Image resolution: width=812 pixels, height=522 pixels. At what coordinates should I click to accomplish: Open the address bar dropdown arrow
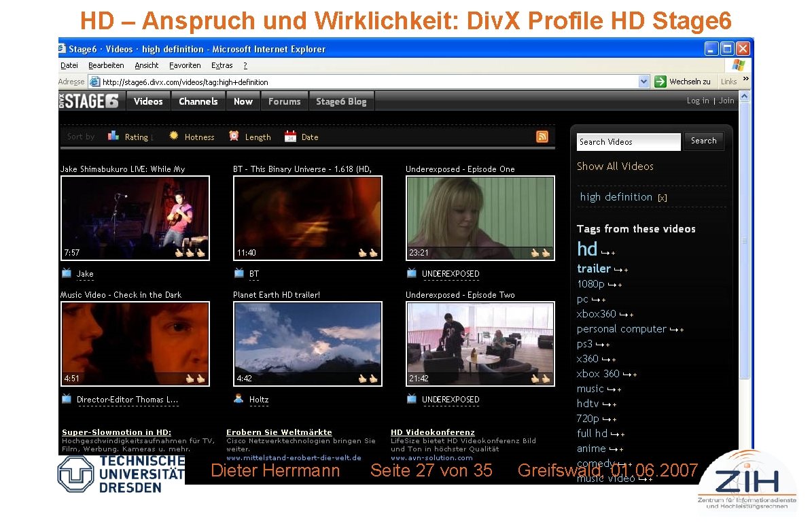coord(643,82)
